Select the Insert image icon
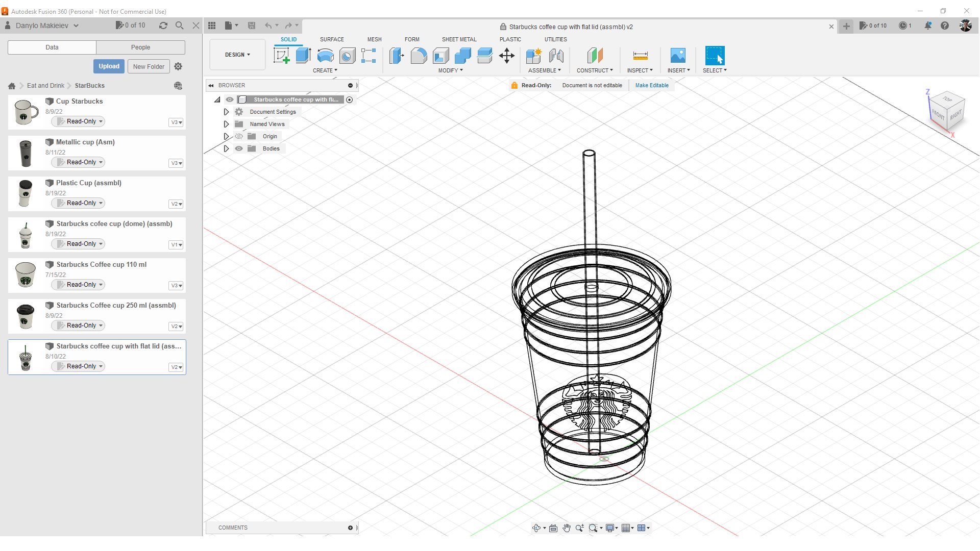This screenshot has width=980, height=551. pyautogui.click(x=678, y=56)
